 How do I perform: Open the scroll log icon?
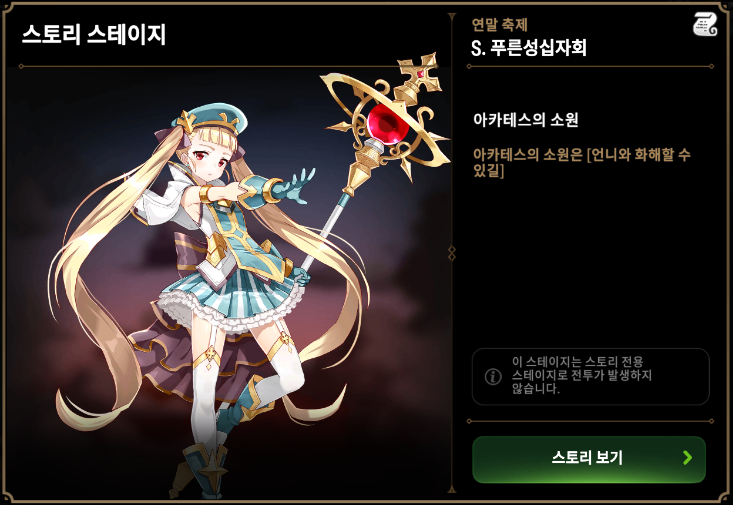(705, 24)
